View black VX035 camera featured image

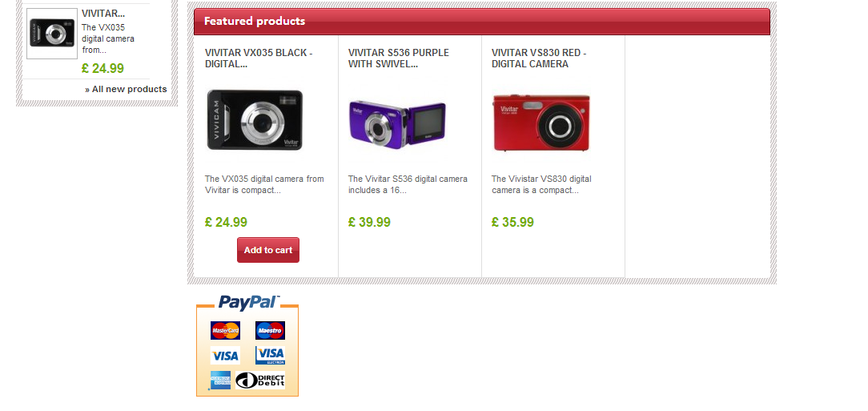point(255,120)
